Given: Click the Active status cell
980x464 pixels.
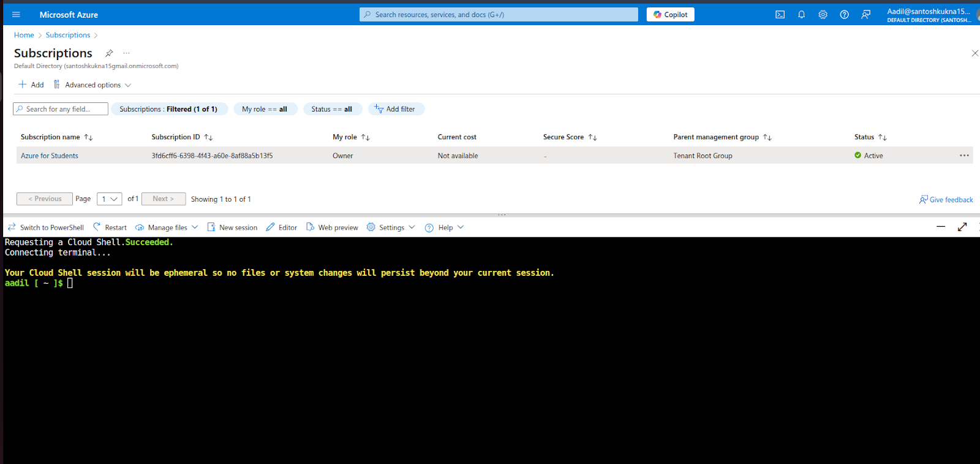Looking at the screenshot, I should (x=869, y=156).
